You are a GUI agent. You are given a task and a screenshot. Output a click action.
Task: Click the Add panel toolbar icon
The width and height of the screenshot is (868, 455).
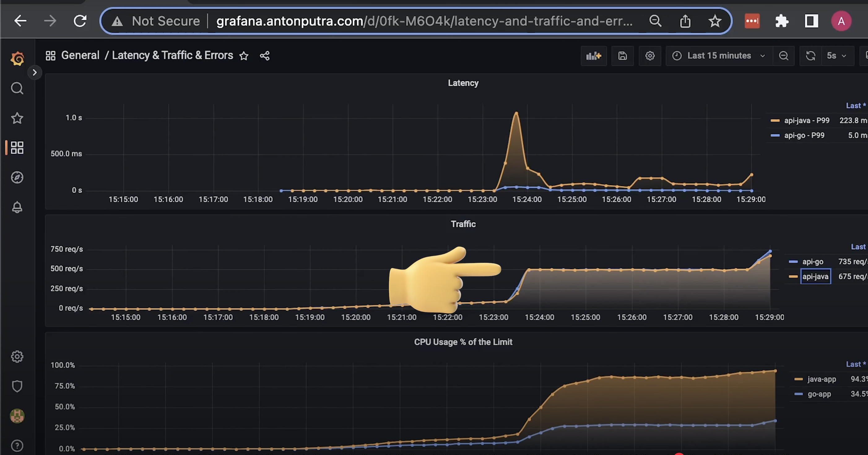593,56
